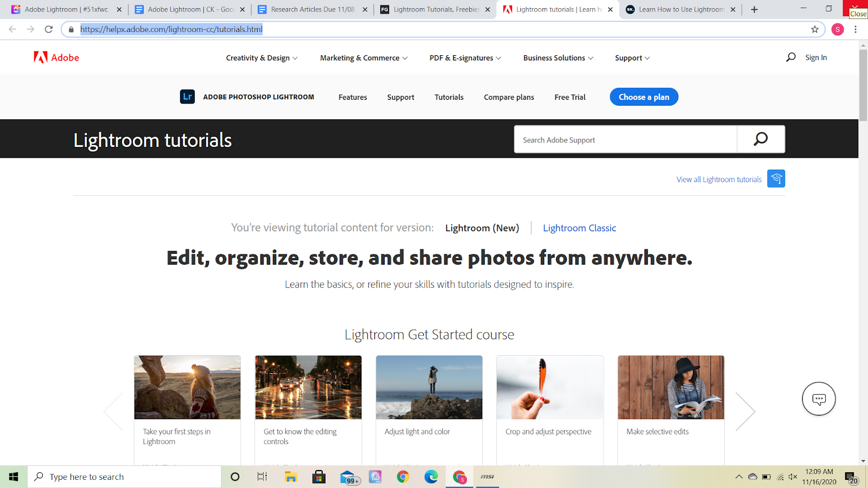Click the Adobe logo icon
The image size is (868, 488).
pyautogui.click(x=41, y=57)
